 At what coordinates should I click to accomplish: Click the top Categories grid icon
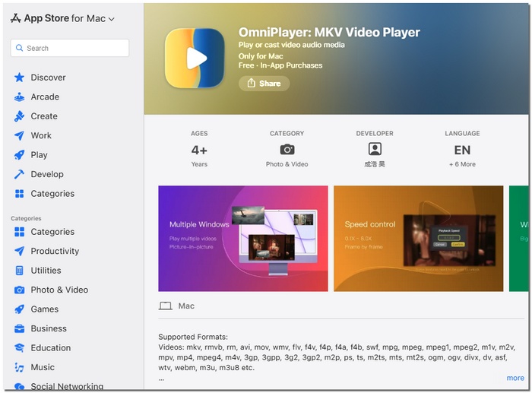pos(19,193)
